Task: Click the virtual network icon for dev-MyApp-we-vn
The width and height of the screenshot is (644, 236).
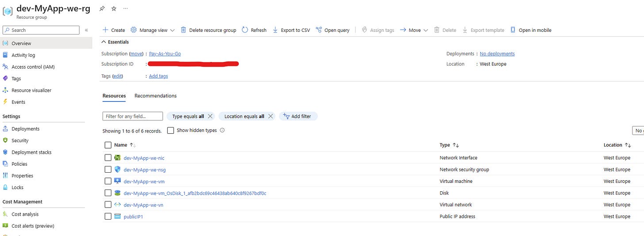Action: coord(118,205)
